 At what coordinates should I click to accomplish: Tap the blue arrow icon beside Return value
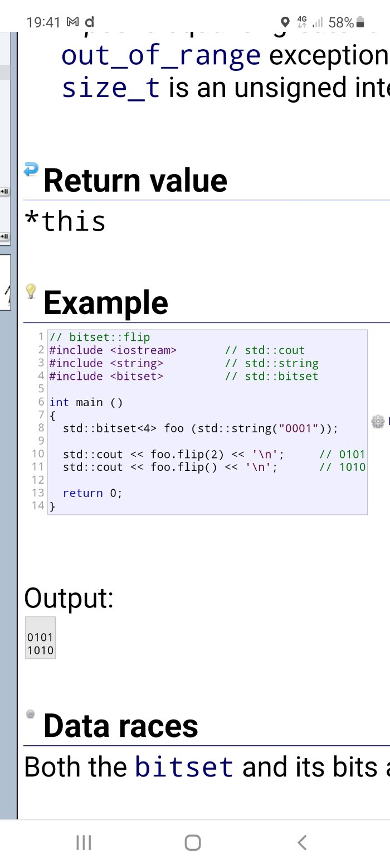[31, 169]
